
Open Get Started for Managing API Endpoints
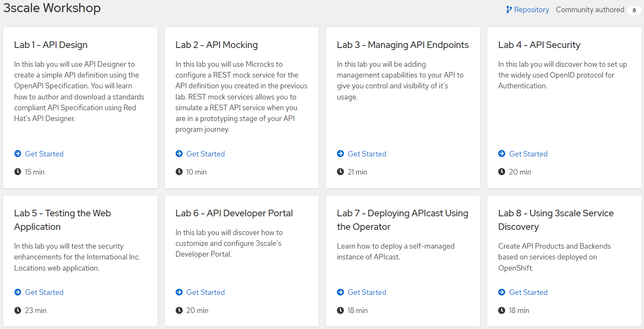point(367,154)
